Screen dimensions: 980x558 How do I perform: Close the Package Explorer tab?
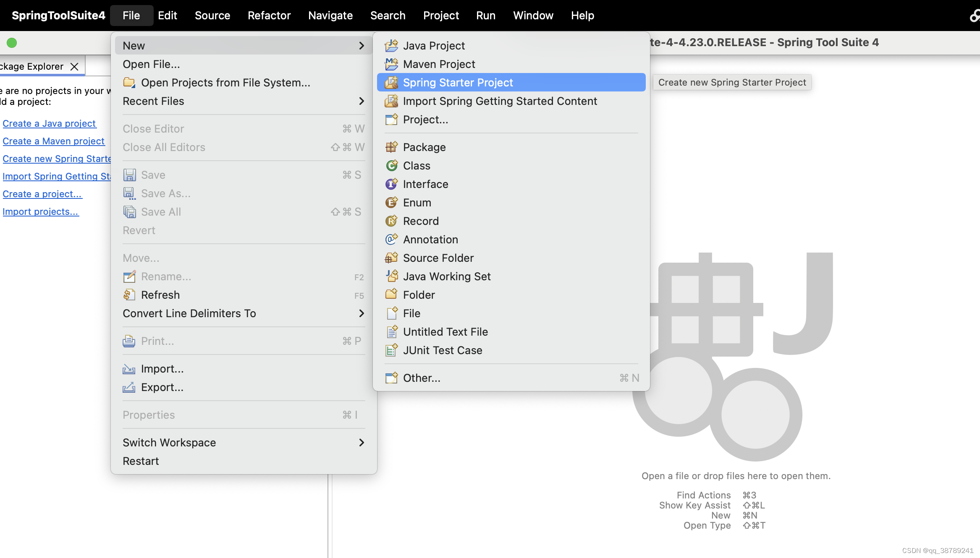74,67
